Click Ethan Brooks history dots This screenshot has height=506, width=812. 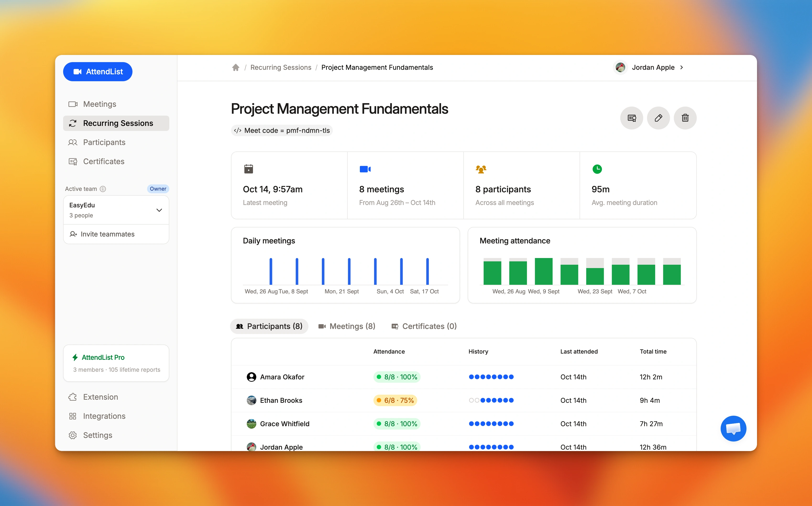pos(491,400)
